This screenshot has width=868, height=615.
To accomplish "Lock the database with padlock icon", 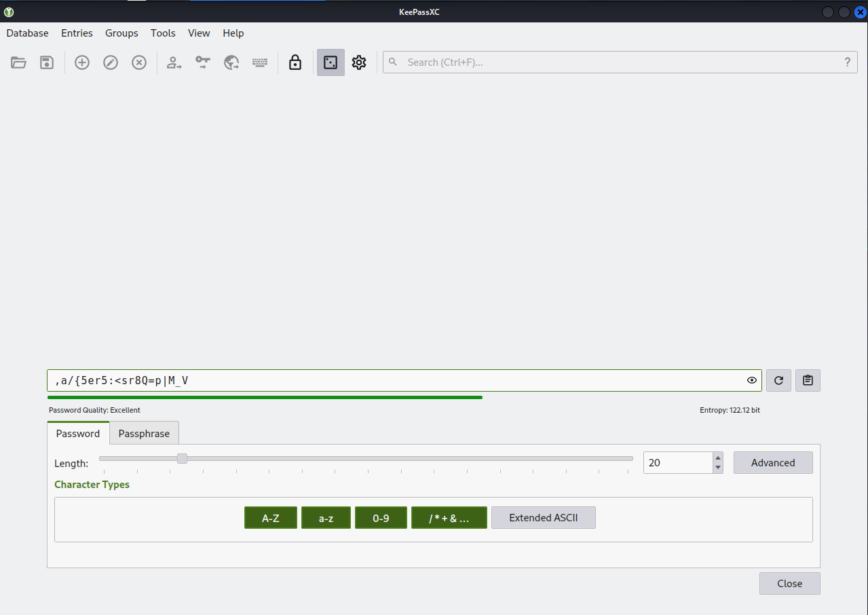I will click(x=295, y=62).
